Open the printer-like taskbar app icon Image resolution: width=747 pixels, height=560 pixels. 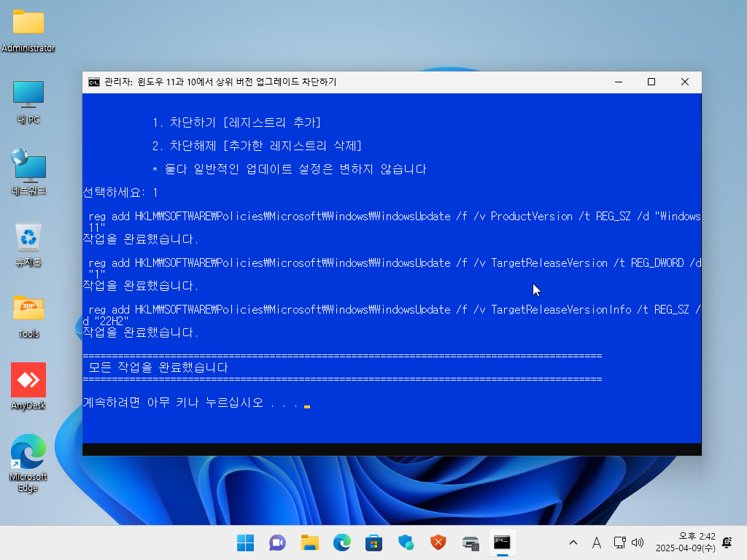(471, 542)
